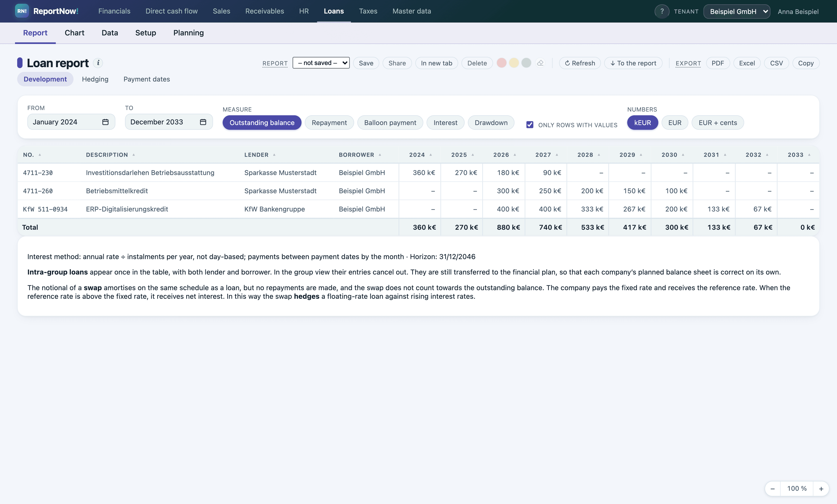Open the tenant Beispiel GmbH dropdown

point(737,11)
